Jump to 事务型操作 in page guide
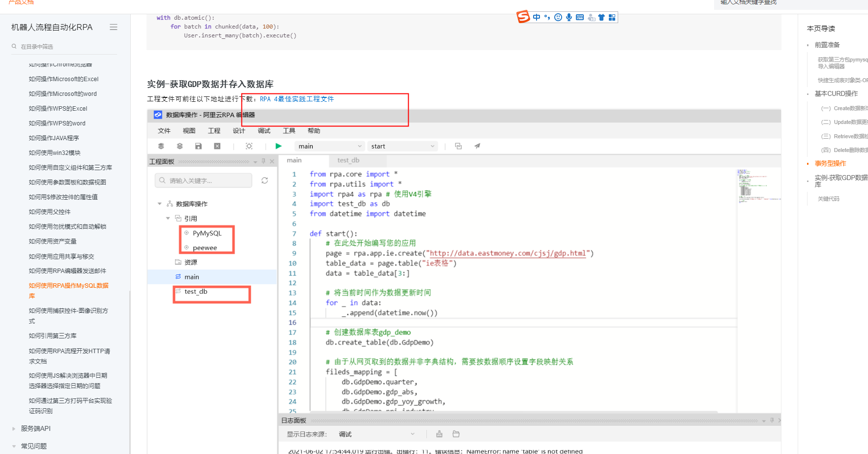The image size is (868, 454). point(830,163)
